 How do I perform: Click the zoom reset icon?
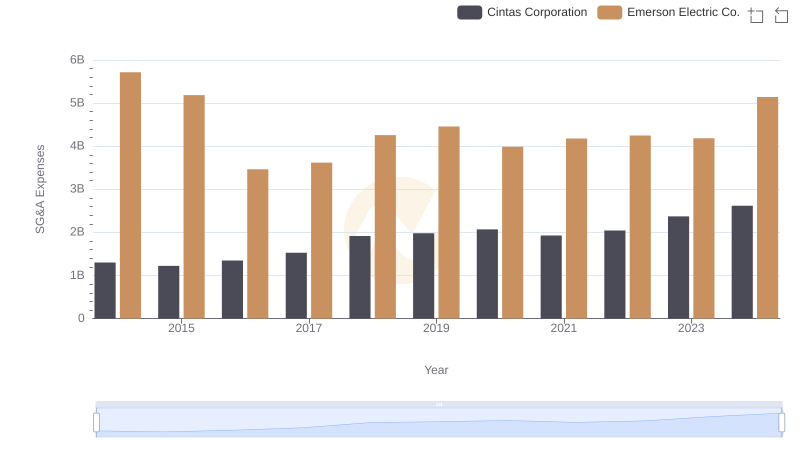pyautogui.click(x=781, y=15)
